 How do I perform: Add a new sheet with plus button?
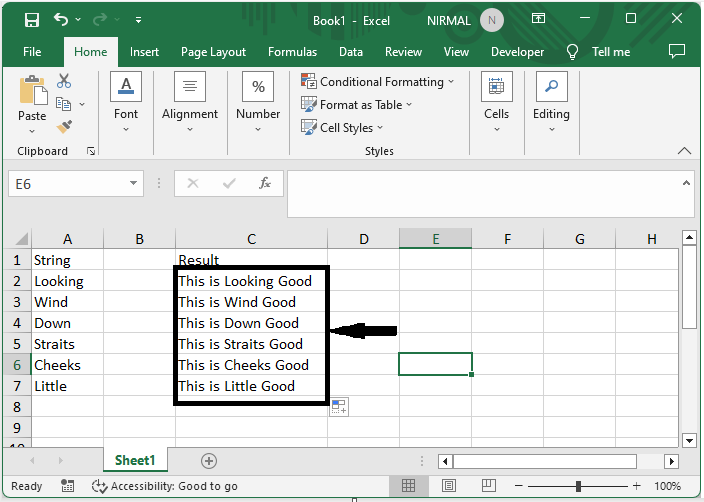point(209,461)
